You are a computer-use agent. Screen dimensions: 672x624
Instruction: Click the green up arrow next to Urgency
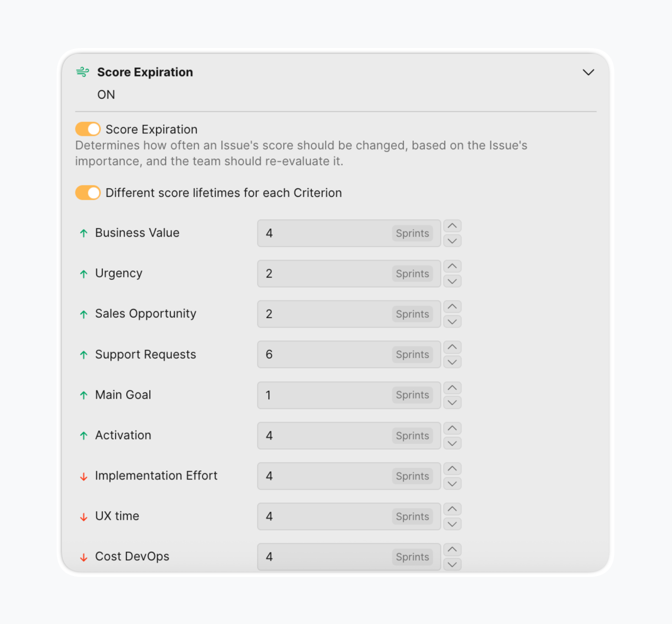tap(84, 274)
